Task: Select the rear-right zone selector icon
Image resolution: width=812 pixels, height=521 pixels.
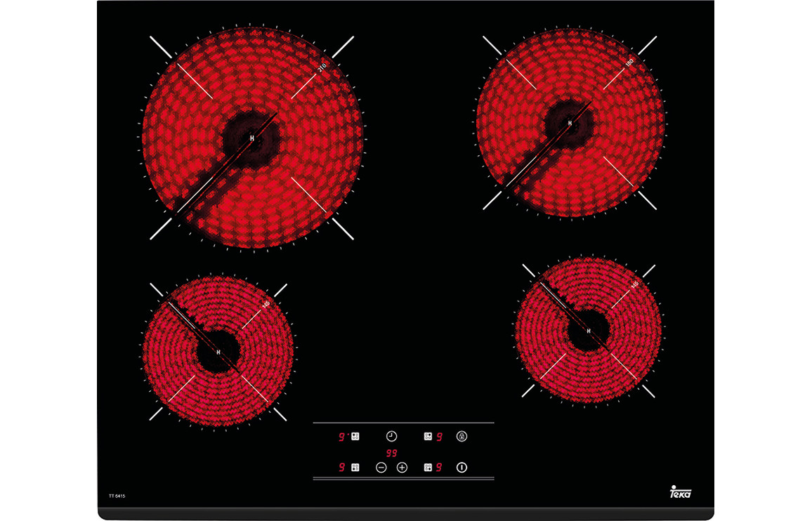Action: coord(428,436)
